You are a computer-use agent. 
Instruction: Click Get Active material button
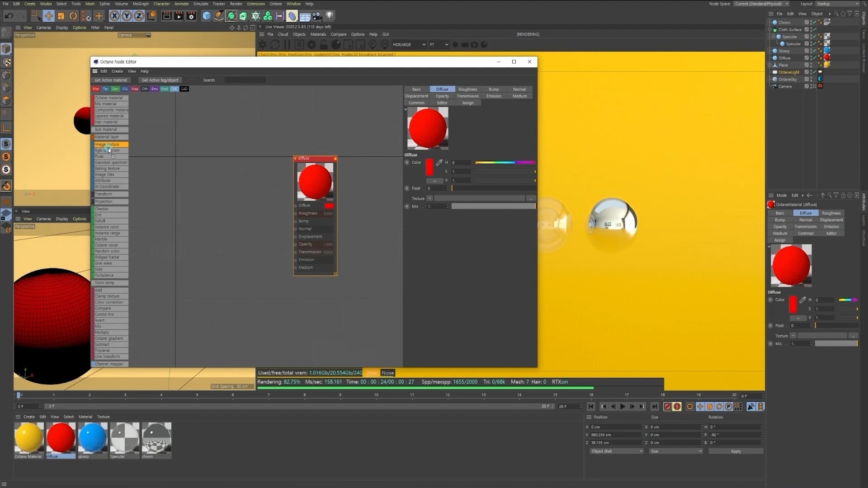click(110, 80)
